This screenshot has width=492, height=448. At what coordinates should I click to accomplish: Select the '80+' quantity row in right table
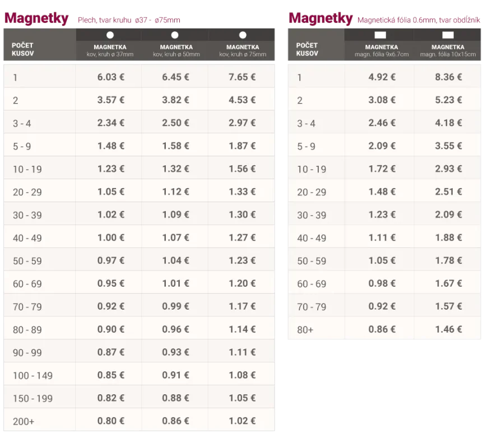point(305,330)
